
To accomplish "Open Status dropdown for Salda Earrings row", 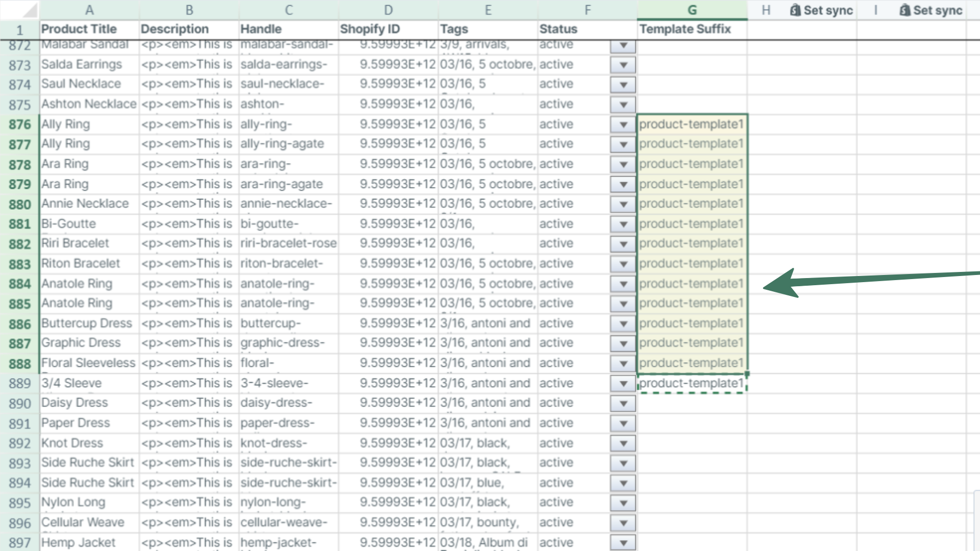I will (623, 65).
